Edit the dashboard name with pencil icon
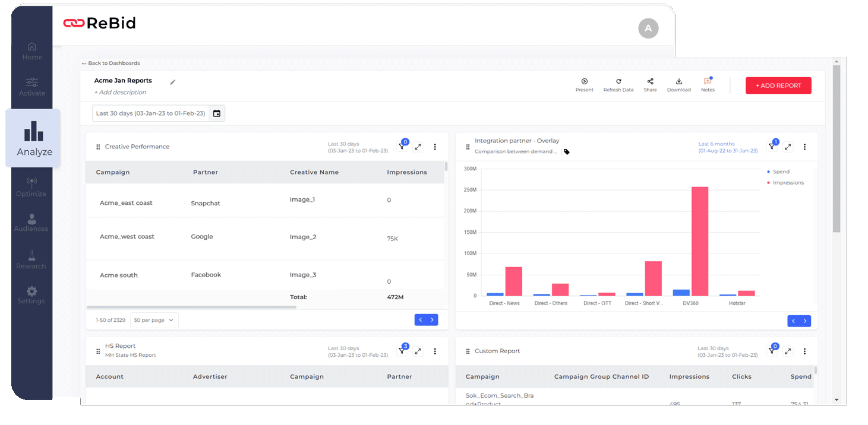The height and width of the screenshot is (425, 868). click(x=173, y=82)
